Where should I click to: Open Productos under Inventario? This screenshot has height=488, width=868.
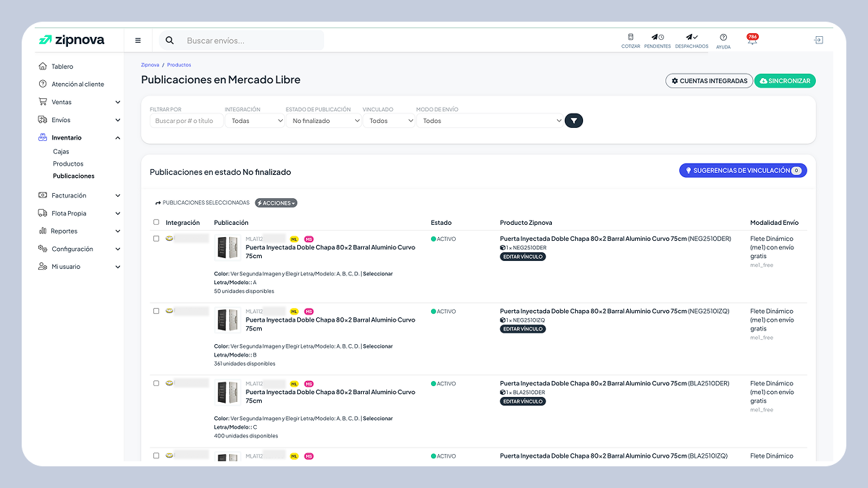pos(68,164)
